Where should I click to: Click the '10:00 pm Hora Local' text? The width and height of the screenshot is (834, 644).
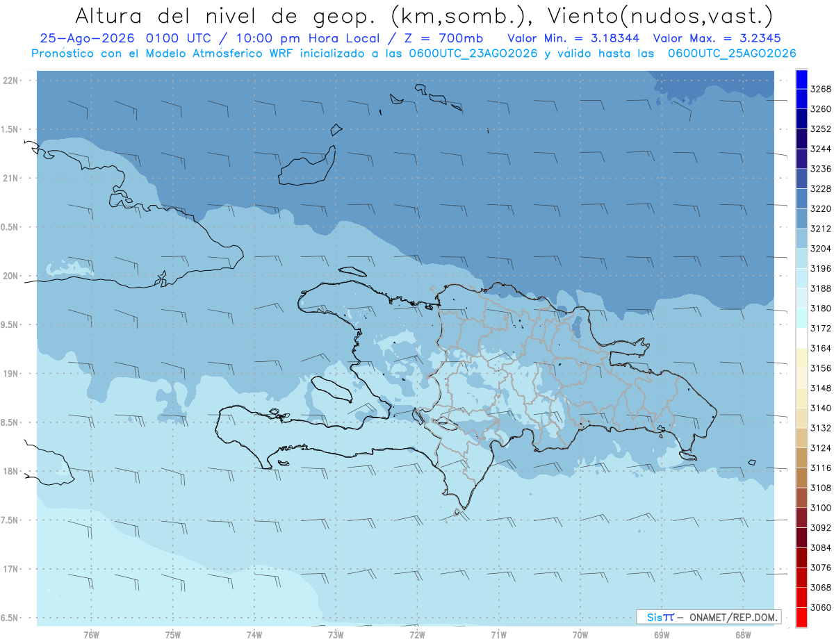pos(307,38)
